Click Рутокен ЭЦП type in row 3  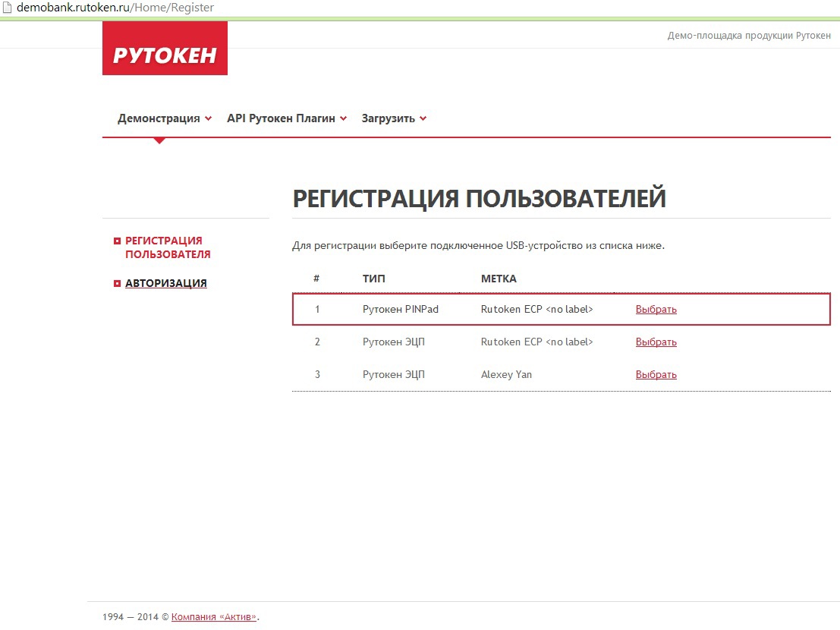click(393, 374)
